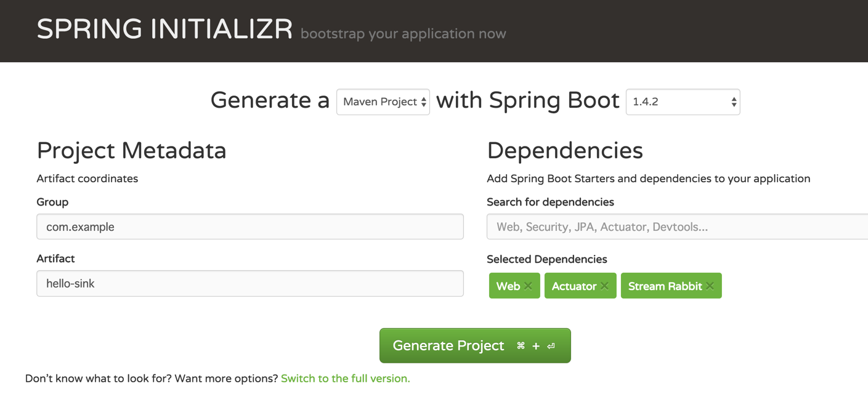Follow the Switch to the full version link
Viewport: 868px width, 394px height.
(345, 379)
